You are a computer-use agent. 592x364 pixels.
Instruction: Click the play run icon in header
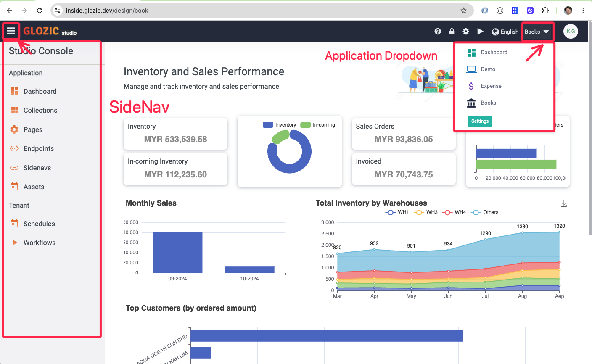[x=480, y=32]
